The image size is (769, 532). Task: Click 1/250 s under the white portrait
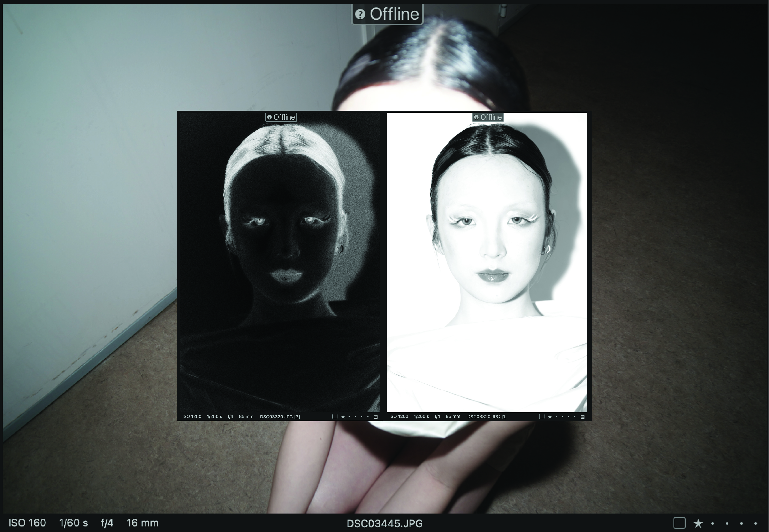click(421, 417)
